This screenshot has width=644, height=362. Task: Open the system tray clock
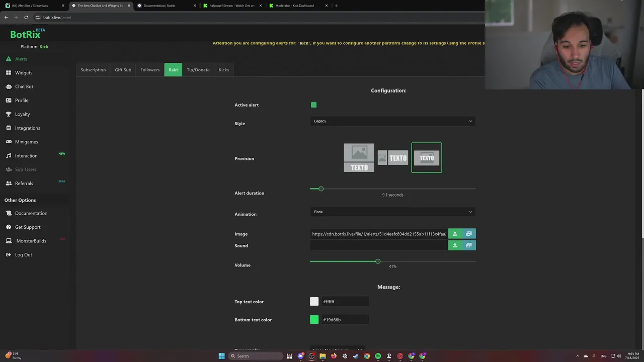pyautogui.click(x=633, y=356)
